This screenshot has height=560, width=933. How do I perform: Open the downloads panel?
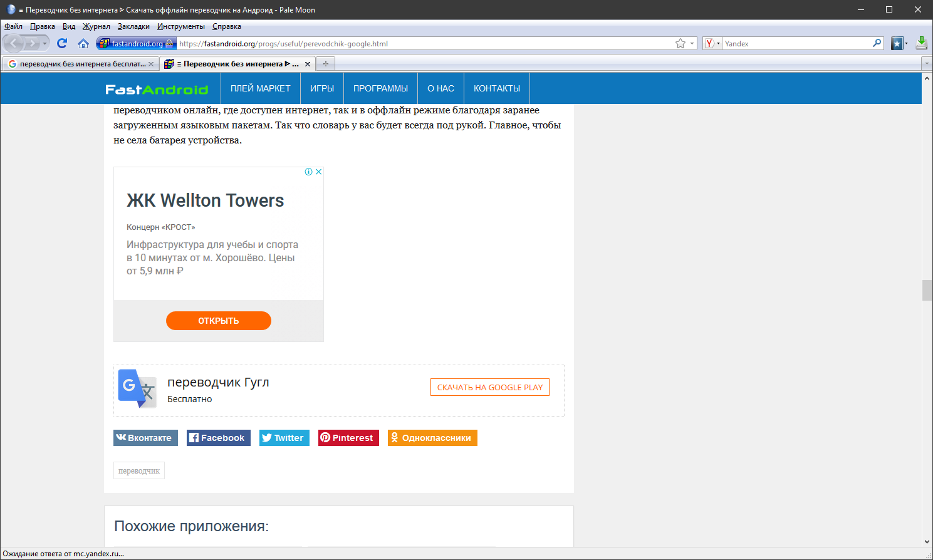[922, 43]
